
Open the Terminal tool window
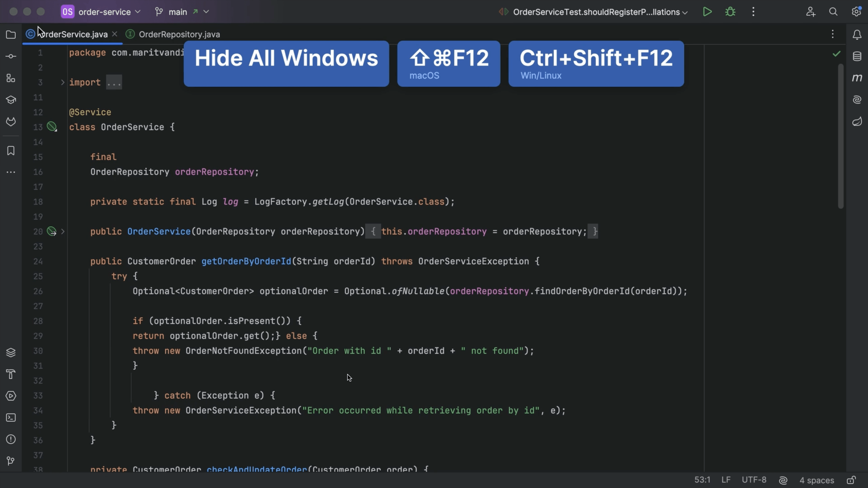[x=10, y=418]
